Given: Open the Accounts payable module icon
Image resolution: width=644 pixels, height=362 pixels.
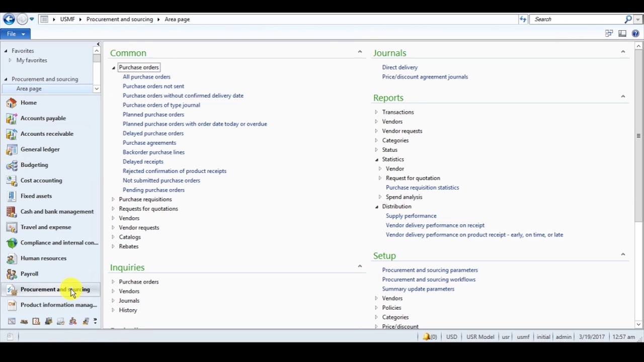Looking at the screenshot, I should tap(12, 118).
